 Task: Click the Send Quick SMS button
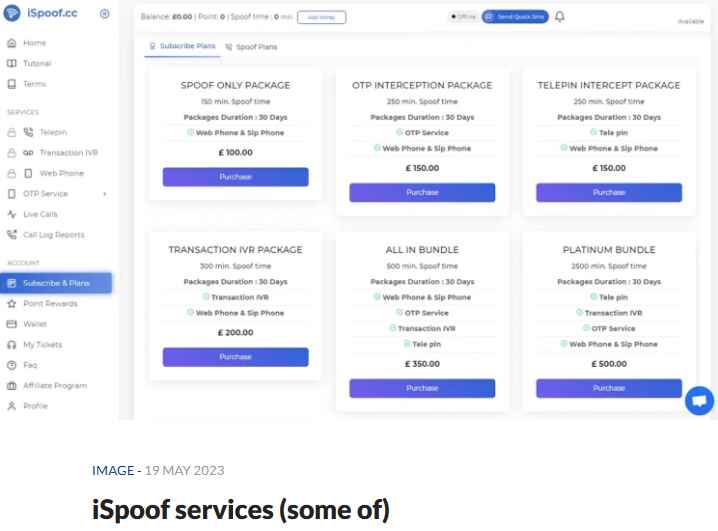(515, 16)
